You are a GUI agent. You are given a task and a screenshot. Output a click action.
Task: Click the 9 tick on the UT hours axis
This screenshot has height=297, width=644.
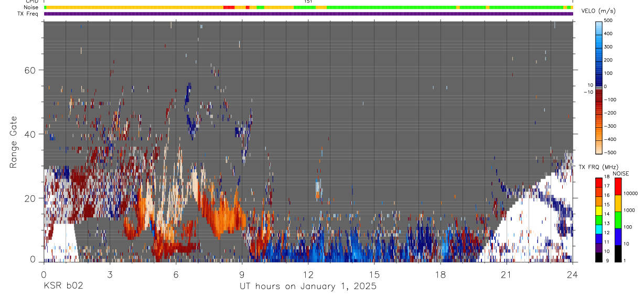click(242, 274)
